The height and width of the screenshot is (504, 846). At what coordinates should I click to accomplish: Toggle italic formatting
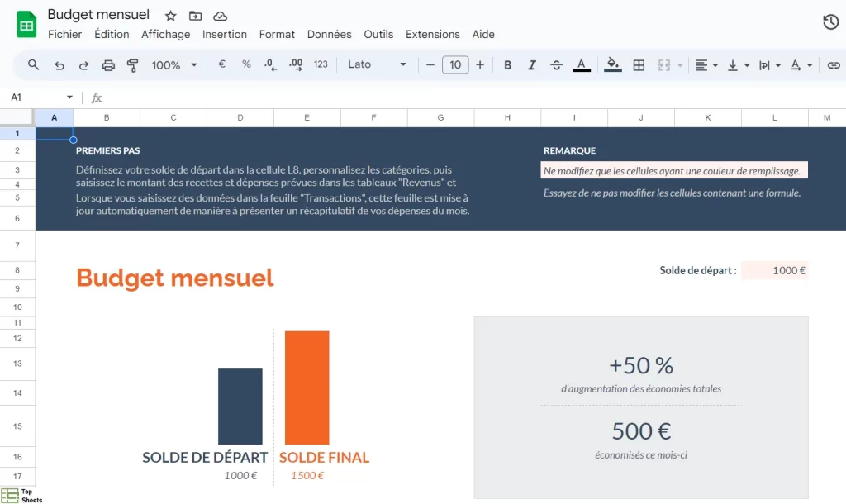(x=532, y=64)
